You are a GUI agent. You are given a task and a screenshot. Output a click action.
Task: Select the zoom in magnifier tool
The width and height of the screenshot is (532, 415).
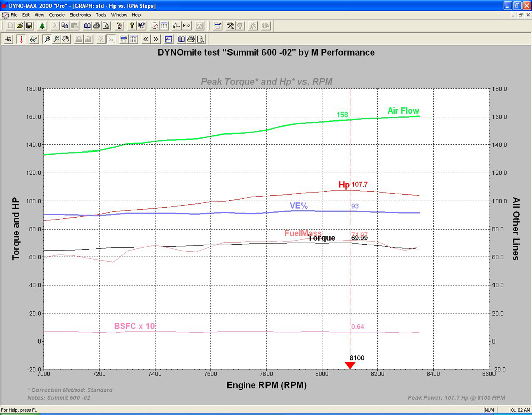(47, 40)
